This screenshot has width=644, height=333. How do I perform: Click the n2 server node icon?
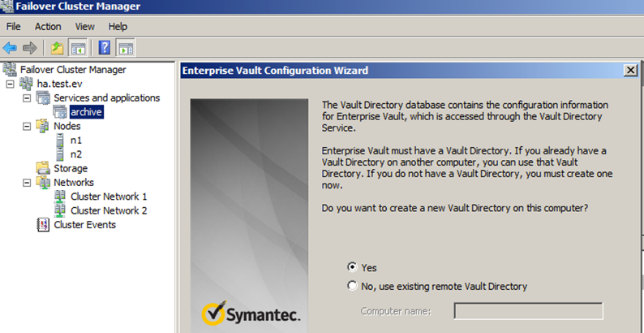60,154
